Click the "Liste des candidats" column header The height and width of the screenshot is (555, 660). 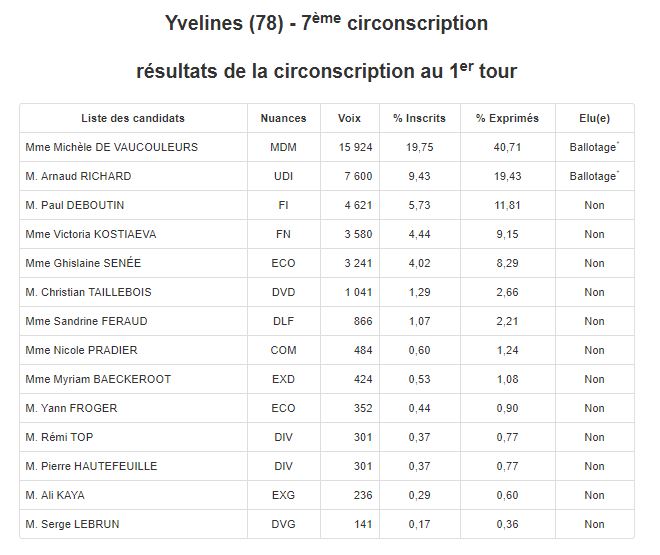point(133,118)
